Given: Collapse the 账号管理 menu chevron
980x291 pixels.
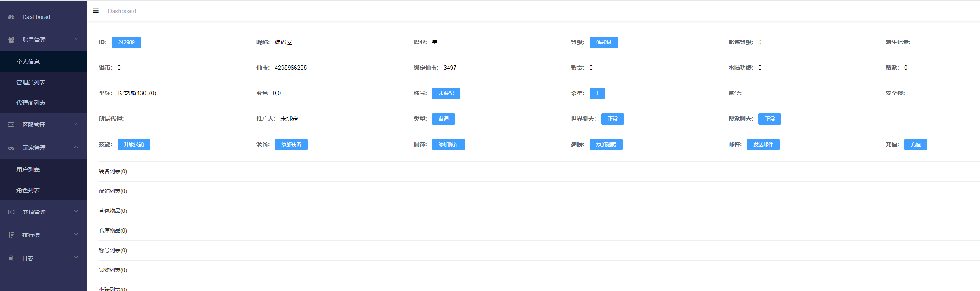Looking at the screenshot, I should pos(76,40).
